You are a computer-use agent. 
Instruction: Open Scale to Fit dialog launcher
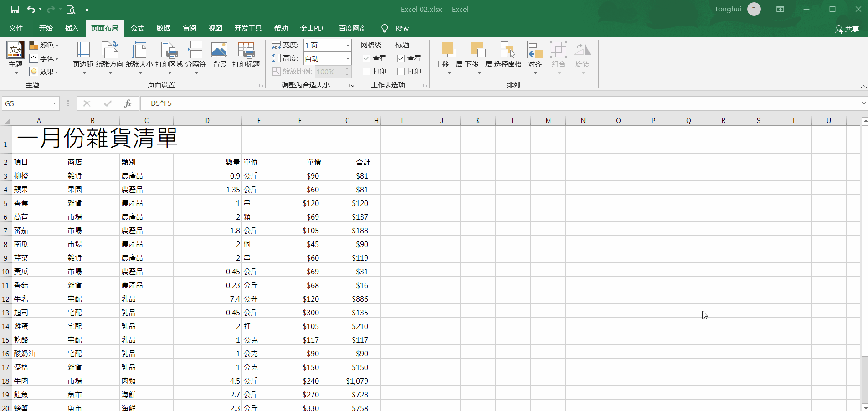tap(352, 86)
